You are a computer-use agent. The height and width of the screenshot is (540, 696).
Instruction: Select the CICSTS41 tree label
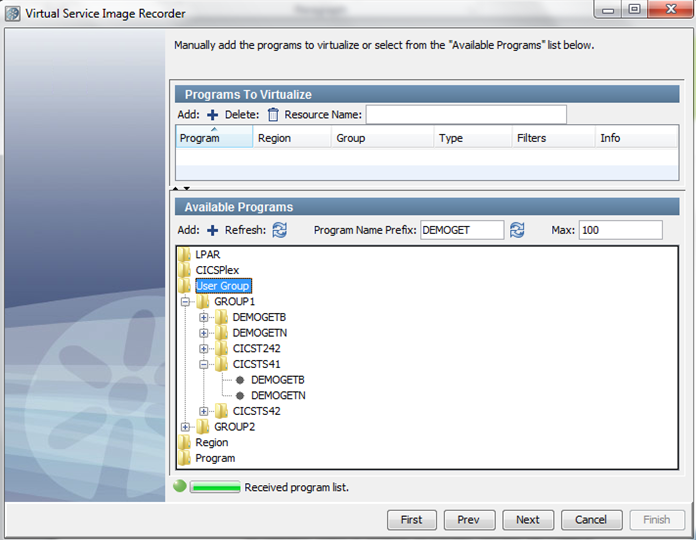pos(257,364)
